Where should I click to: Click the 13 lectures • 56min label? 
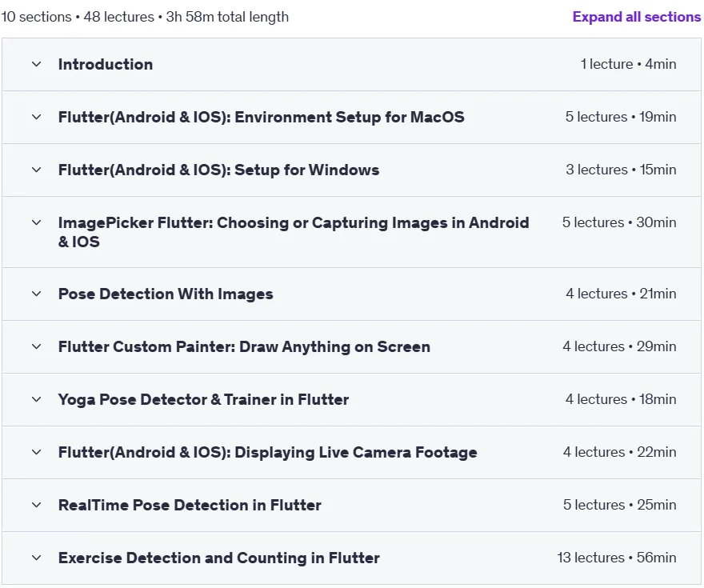[x=617, y=558]
